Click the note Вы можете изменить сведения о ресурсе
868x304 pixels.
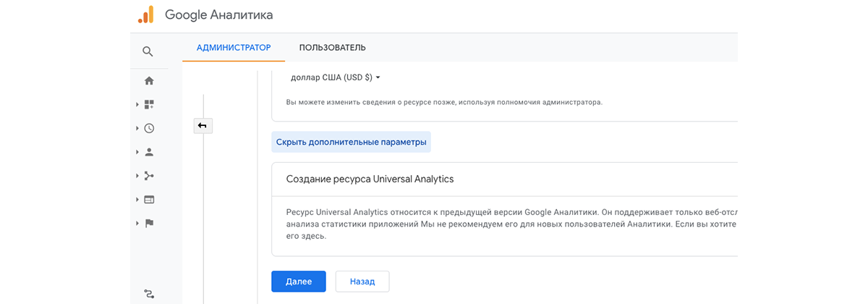pyautogui.click(x=444, y=102)
